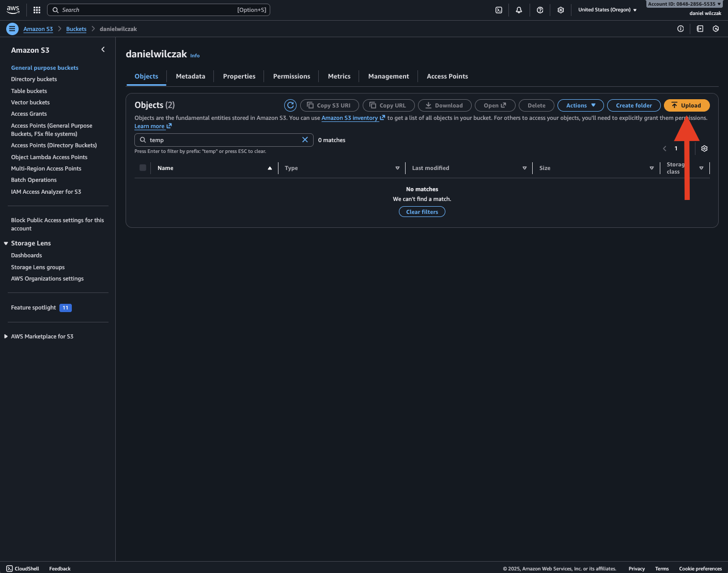The width and height of the screenshot is (728, 573).
Task: Open the Actions dropdown
Action: click(x=580, y=105)
